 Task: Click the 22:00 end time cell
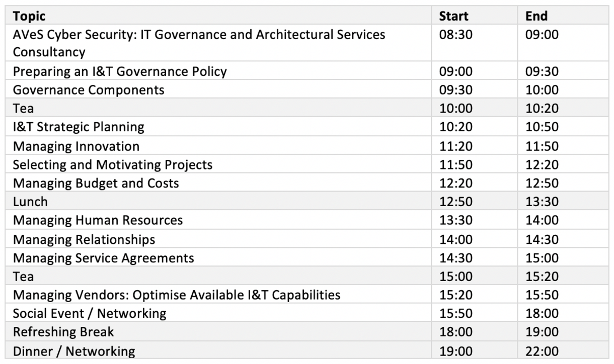(542, 351)
